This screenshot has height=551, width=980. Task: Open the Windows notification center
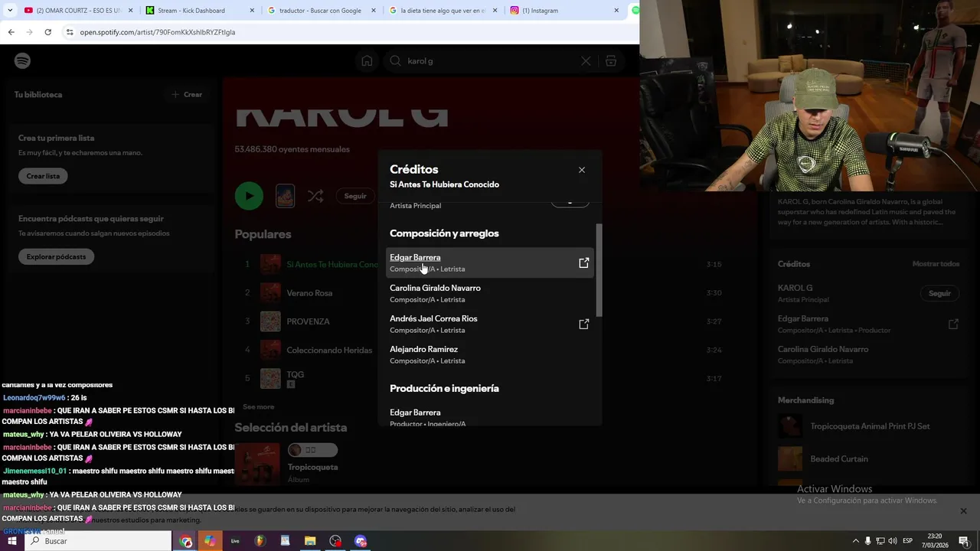[964, 541]
